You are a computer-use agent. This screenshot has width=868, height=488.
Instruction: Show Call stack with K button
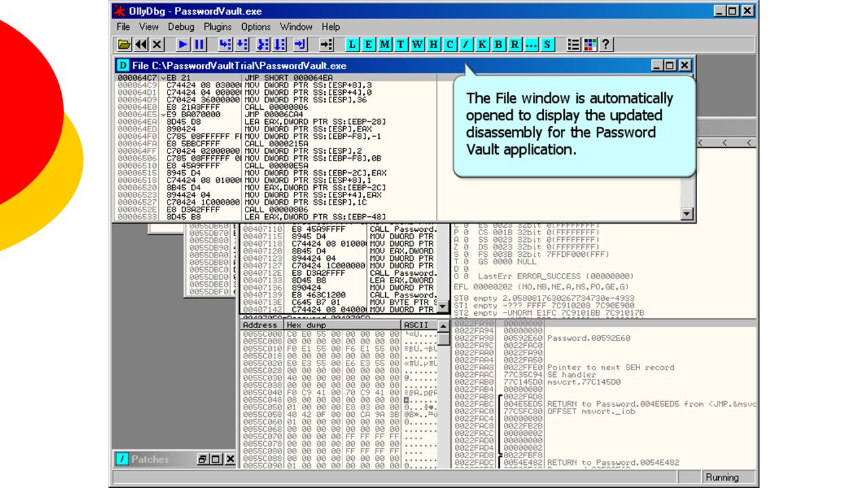(482, 45)
